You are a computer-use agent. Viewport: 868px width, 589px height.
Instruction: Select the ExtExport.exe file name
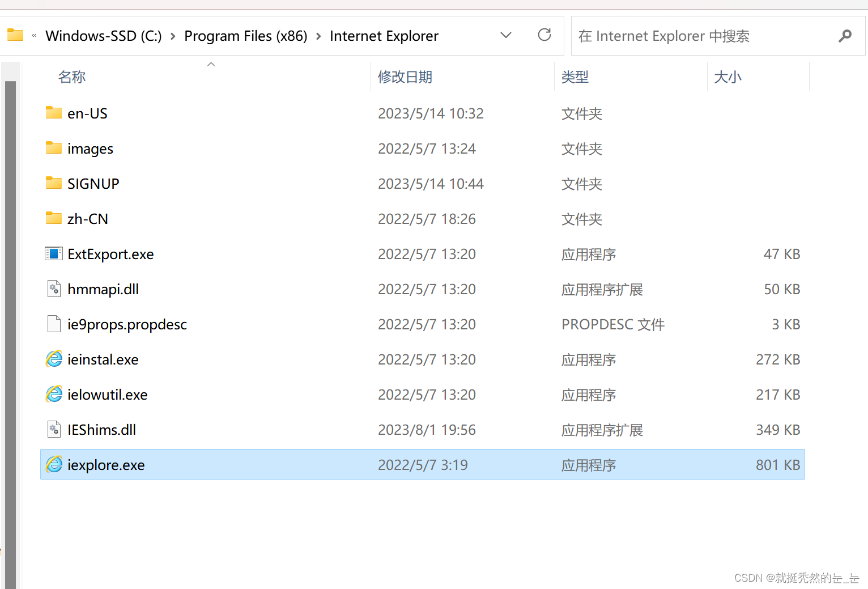click(110, 254)
